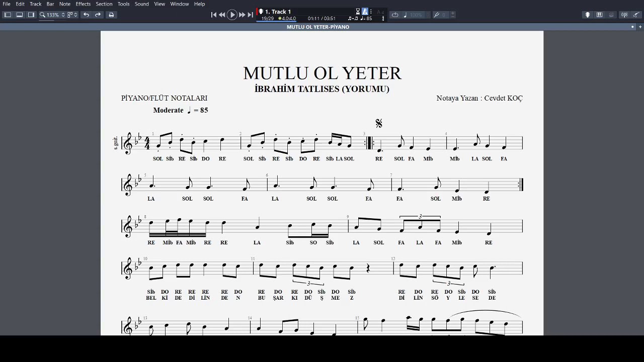Open the line-in guitar input
The height and width of the screenshot is (362, 644).
(x=636, y=15)
